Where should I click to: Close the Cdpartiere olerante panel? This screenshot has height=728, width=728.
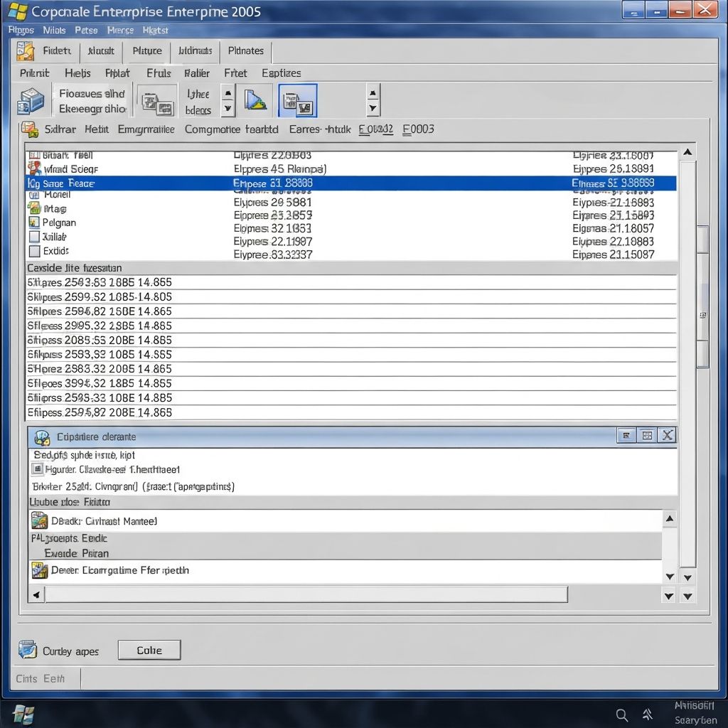pos(667,436)
